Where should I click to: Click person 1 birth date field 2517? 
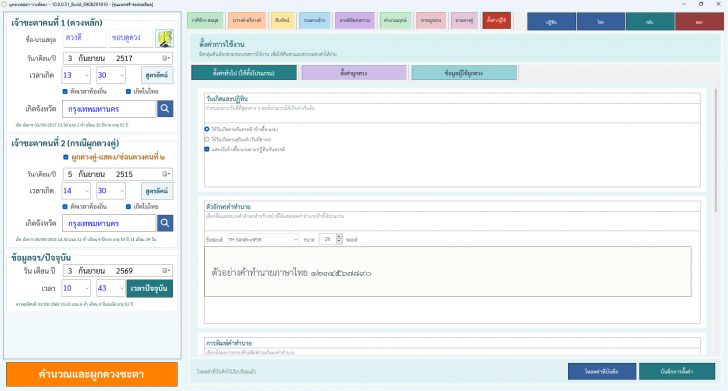tap(117, 59)
